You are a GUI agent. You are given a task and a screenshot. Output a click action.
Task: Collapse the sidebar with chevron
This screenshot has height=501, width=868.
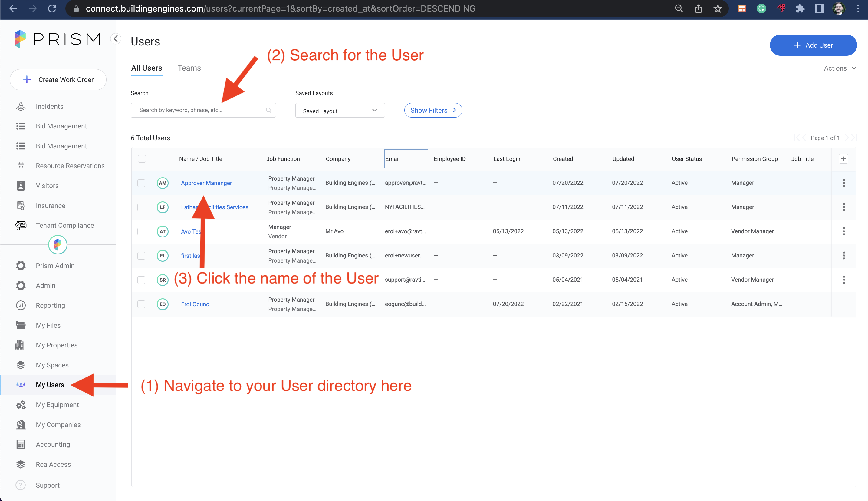(116, 38)
